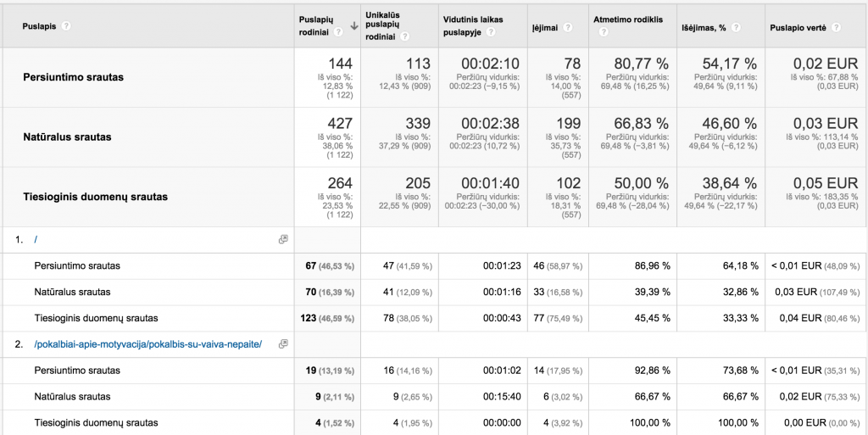Sort by Puslapio vertė column header

[798, 26]
